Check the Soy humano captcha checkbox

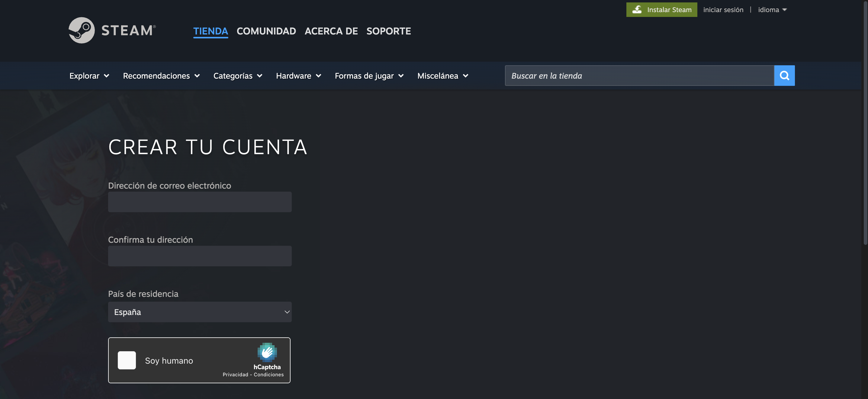tap(127, 360)
